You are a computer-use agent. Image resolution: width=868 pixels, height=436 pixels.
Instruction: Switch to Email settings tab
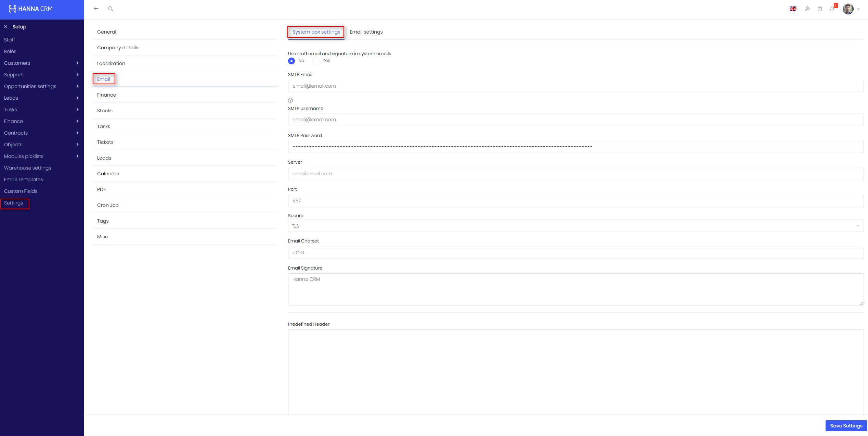point(366,32)
